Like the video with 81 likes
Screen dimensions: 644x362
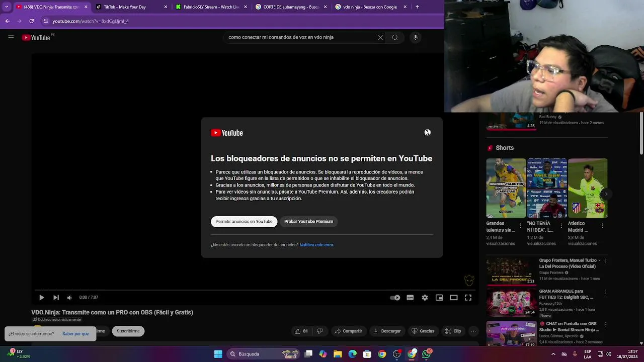[x=301, y=331]
